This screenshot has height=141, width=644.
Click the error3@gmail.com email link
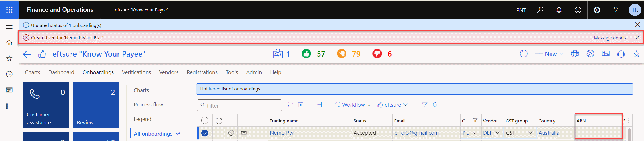(416, 133)
